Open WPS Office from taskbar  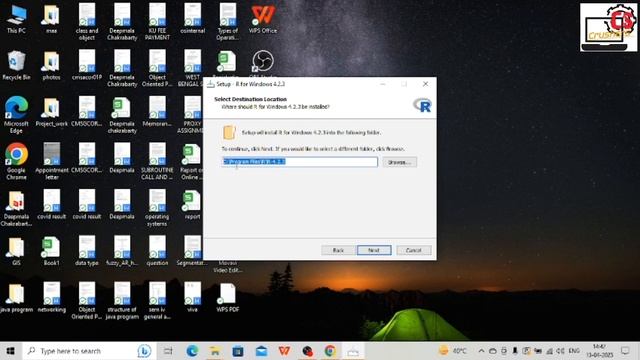point(284,351)
